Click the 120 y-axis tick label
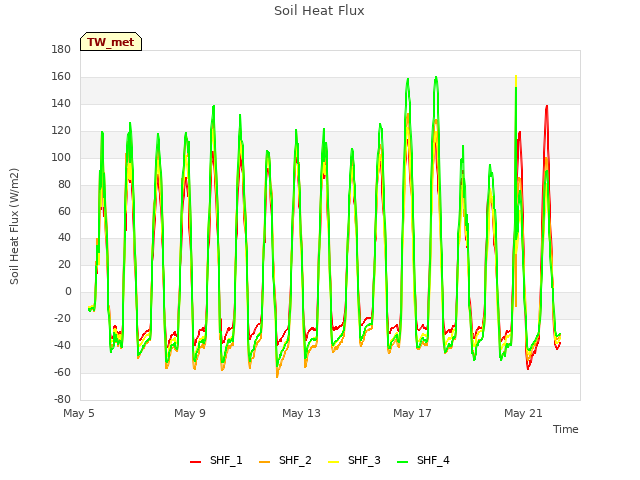The width and height of the screenshot is (640, 480). point(61,130)
